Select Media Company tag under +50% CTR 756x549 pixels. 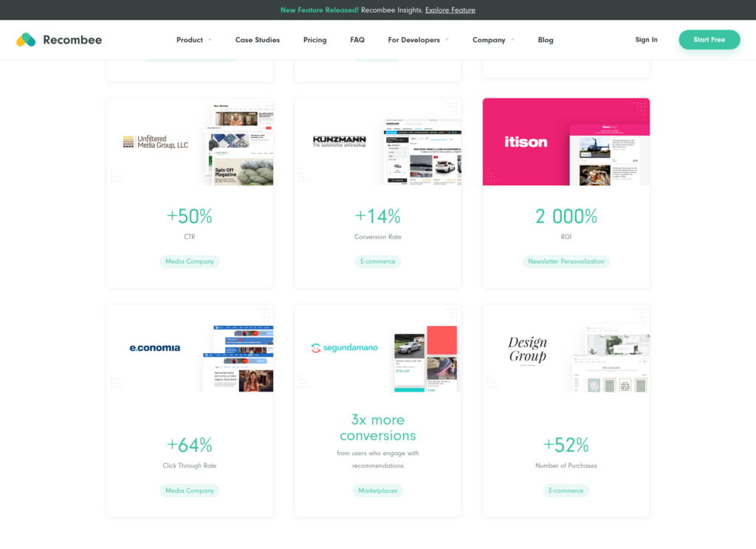[190, 262]
